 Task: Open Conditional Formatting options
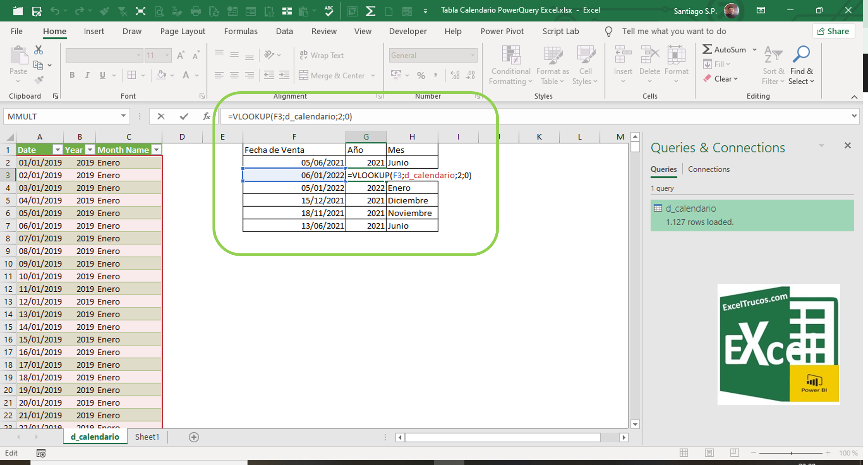point(510,65)
